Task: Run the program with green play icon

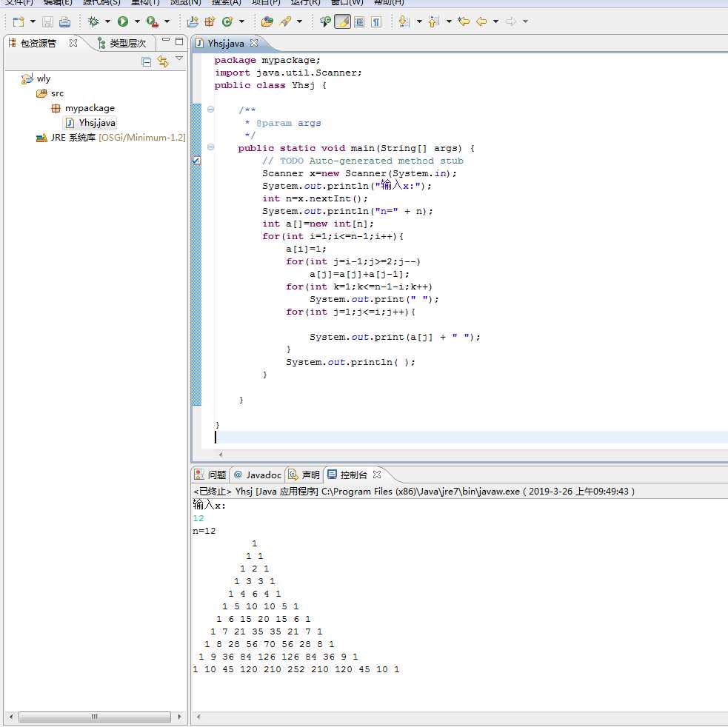Action: 123,21
